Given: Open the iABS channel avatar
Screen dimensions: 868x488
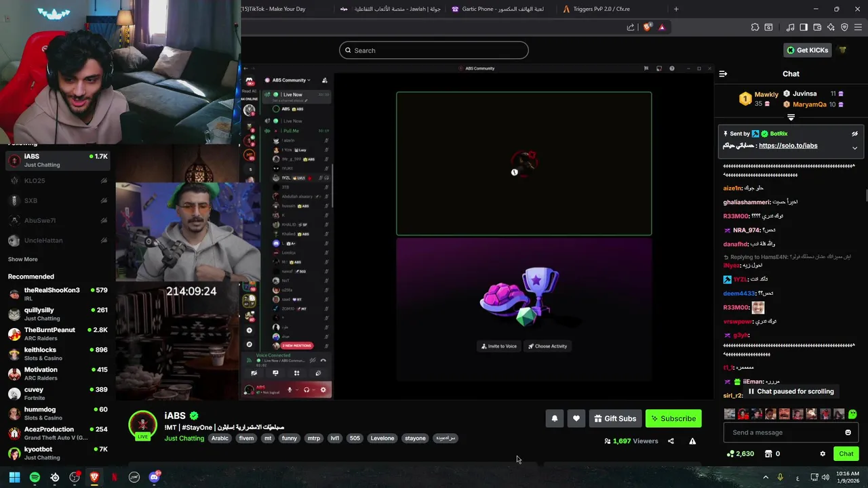Looking at the screenshot, I should (x=142, y=425).
